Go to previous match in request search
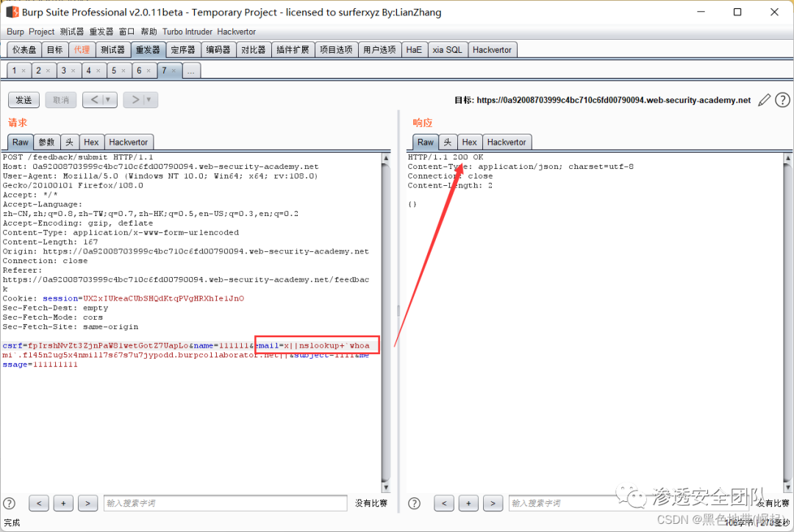This screenshot has height=532, width=794. 39,503
